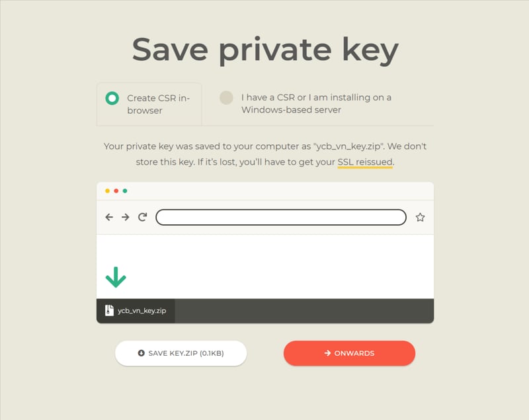Viewport: 529px width, 420px height.
Task: Click the forward arrow in the browser illustration
Action: coord(126,217)
